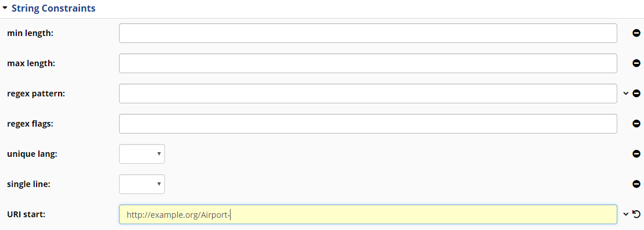Focus the min length input field

(x=368, y=33)
